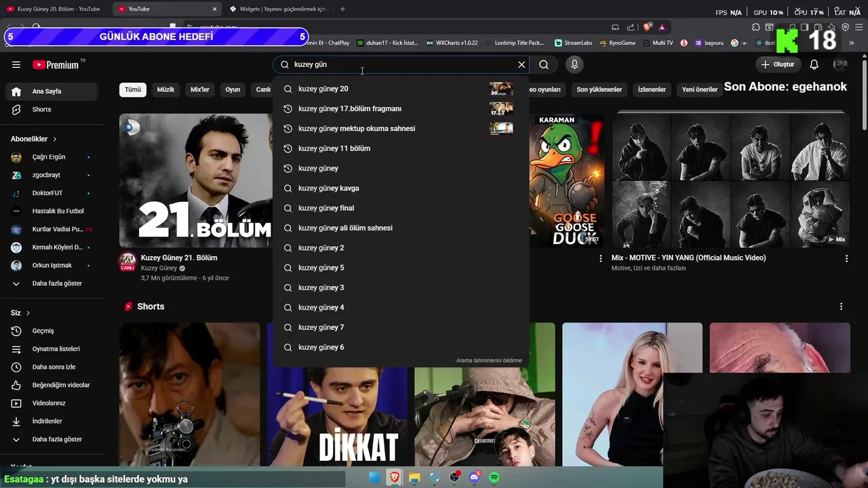Open options for MOTIVE YIN YANG mix
The width and height of the screenshot is (868, 488).
pyautogui.click(x=846, y=259)
